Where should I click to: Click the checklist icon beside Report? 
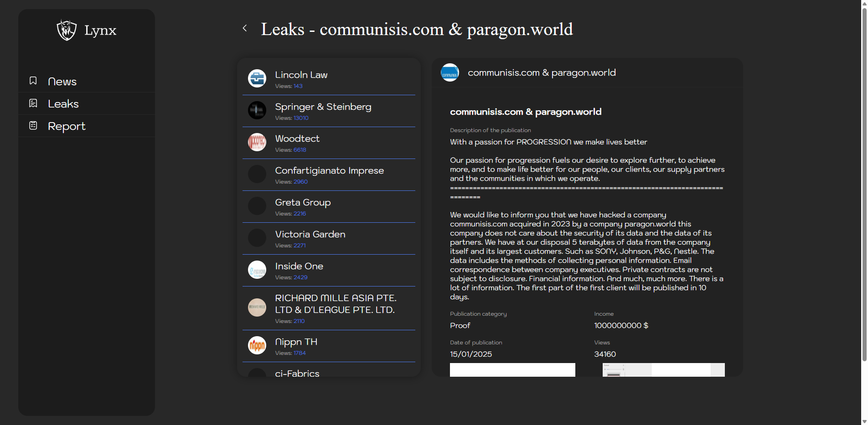pyautogui.click(x=33, y=125)
